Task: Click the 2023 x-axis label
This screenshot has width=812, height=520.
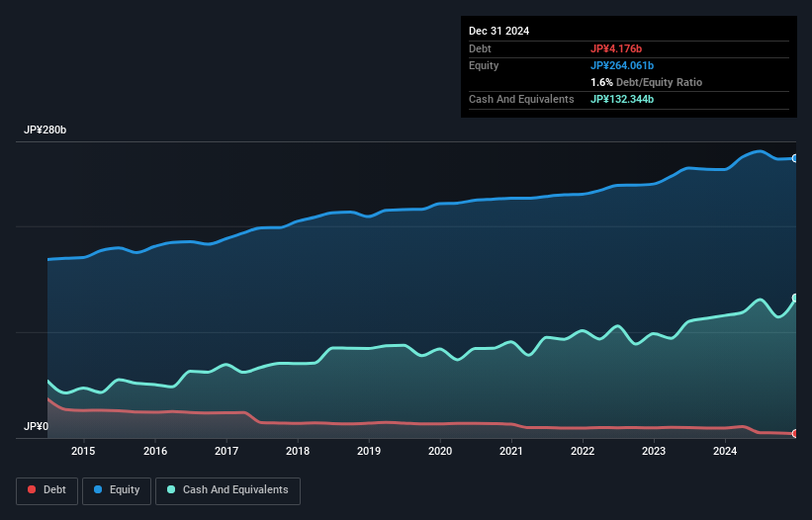Action: pyautogui.click(x=654, y=451)
